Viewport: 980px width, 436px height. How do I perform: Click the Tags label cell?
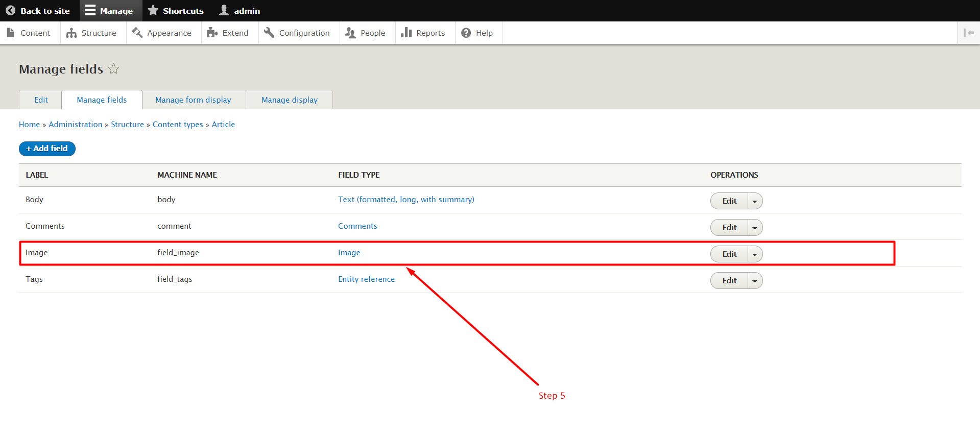(34, 279)
